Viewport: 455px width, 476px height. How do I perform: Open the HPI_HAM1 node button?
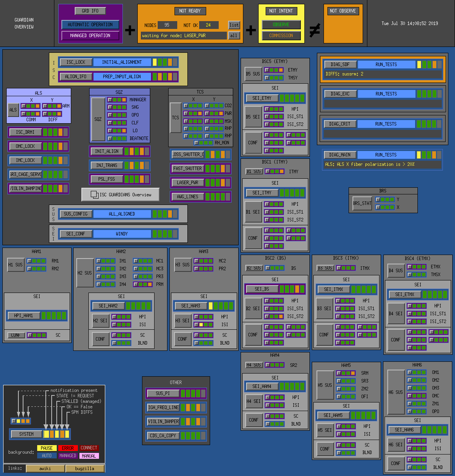coord(23,316)
